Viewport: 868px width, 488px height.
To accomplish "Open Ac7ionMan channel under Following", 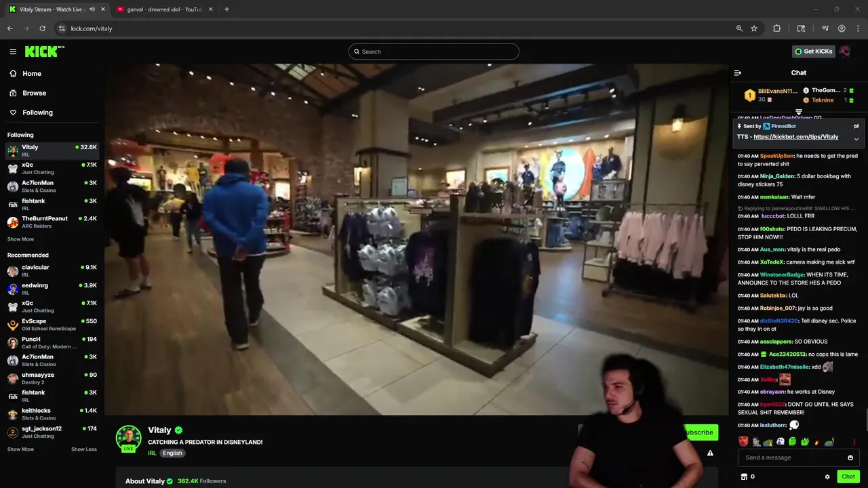I will pyautogui.click(x=52, y=186).
